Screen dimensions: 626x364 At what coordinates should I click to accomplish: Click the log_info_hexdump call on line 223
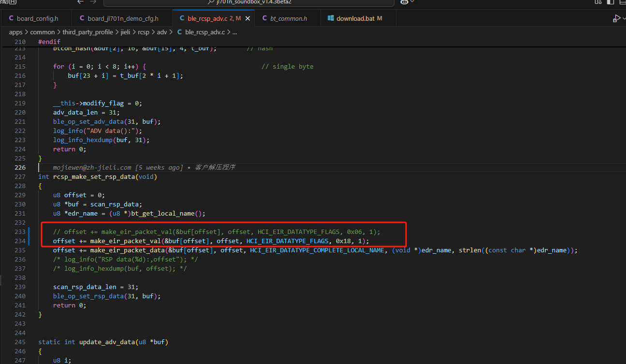click(x=85, y=140)
